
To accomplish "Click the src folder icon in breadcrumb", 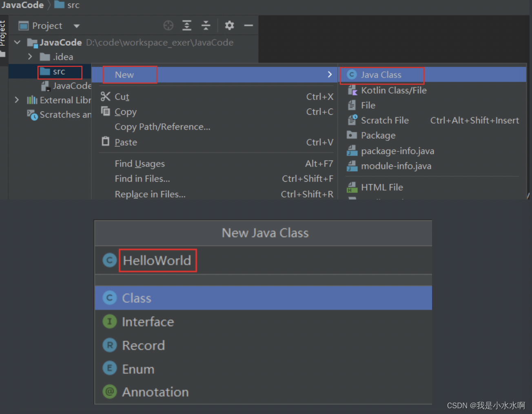I will click(60, 4).
